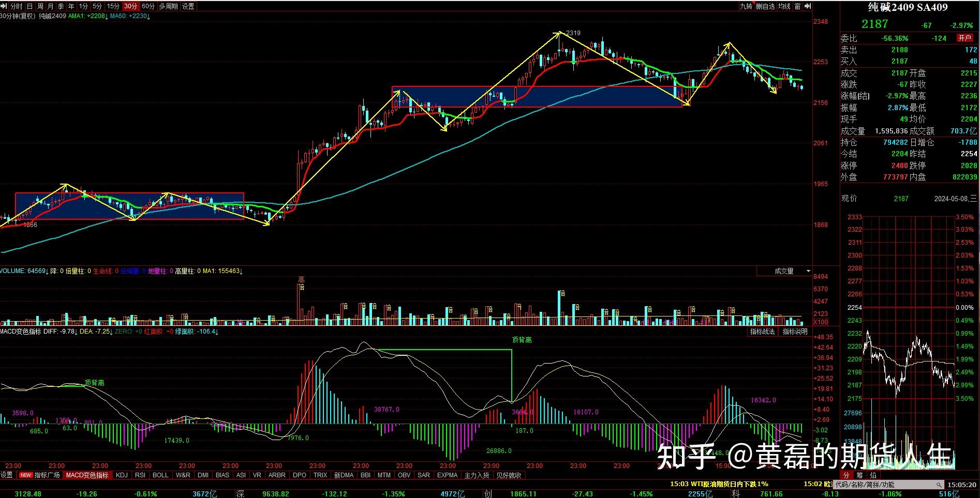Select the 15分 period
This screenshot has height=498, width=980.
[113, 6]
